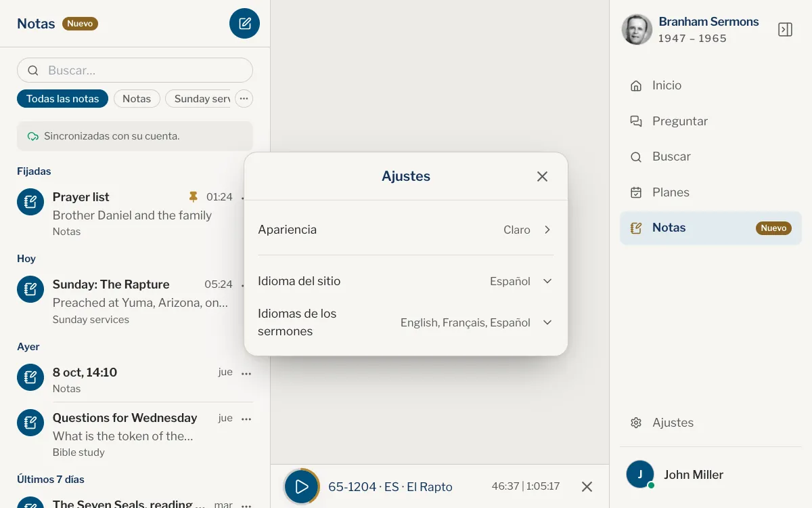This screenshot has height=508, width=812.
Task: Click the Branham Sermons title
Action: [708, 22]
